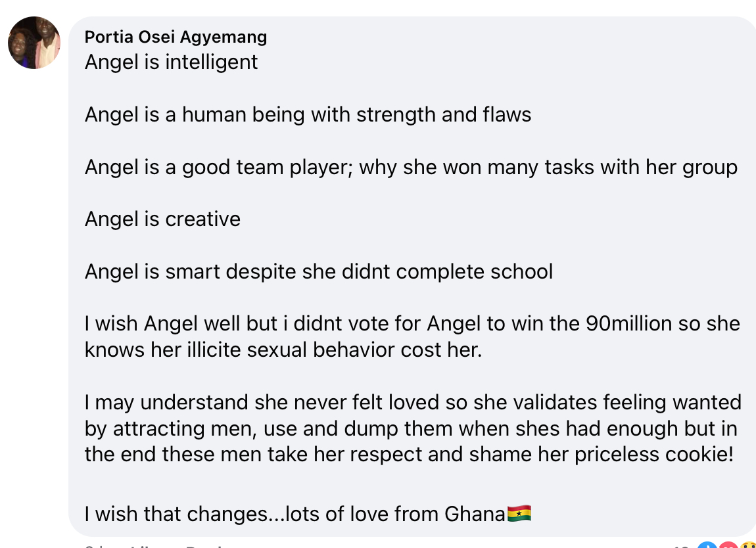Open Portia Osei Agyemang's profile name link

pyautogui.click(x=176, y=37)
